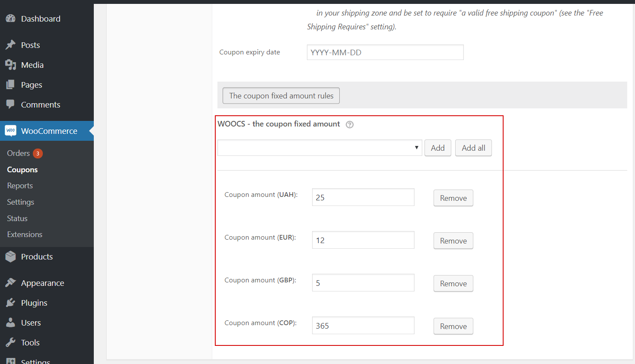Go to Posts section
This screenshot has width=635, height=364.
point(47,45)
